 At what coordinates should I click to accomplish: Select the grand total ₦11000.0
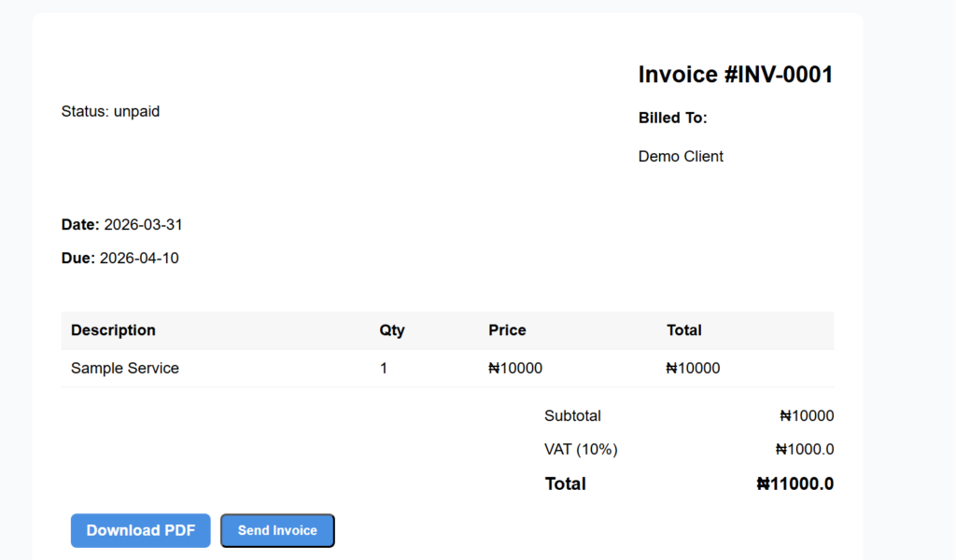[795, 484]
